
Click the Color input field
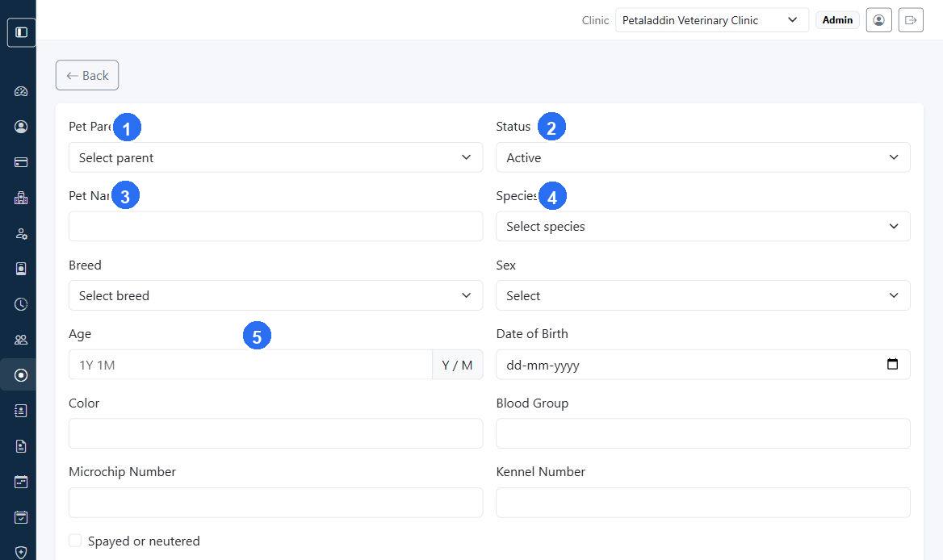[275, 434]
